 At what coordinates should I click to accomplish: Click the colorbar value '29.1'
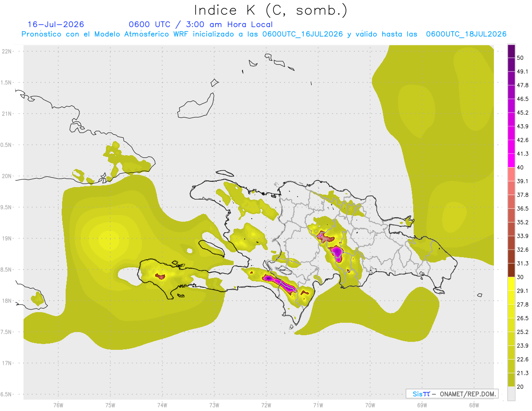tap(523, 291)
